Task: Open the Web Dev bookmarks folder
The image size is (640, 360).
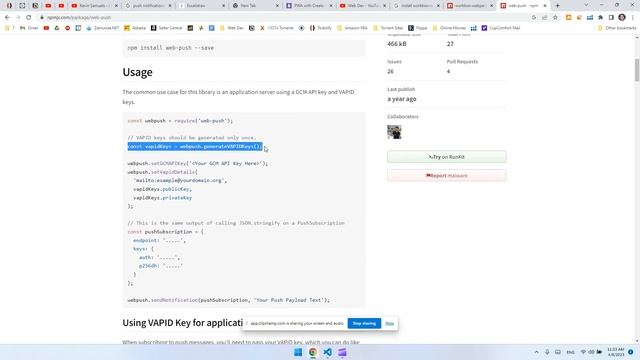Action: click(231, 28)
